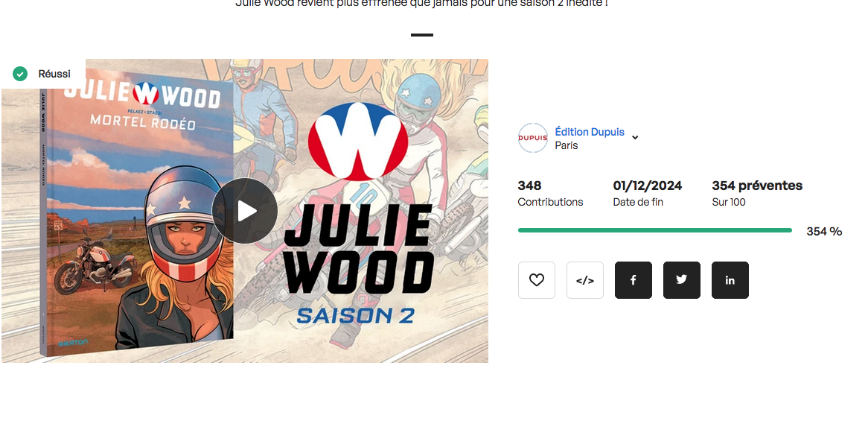This screenshot has height=421, width=868.
Task: Open the embed code widget button
Action: coord(585,280)
